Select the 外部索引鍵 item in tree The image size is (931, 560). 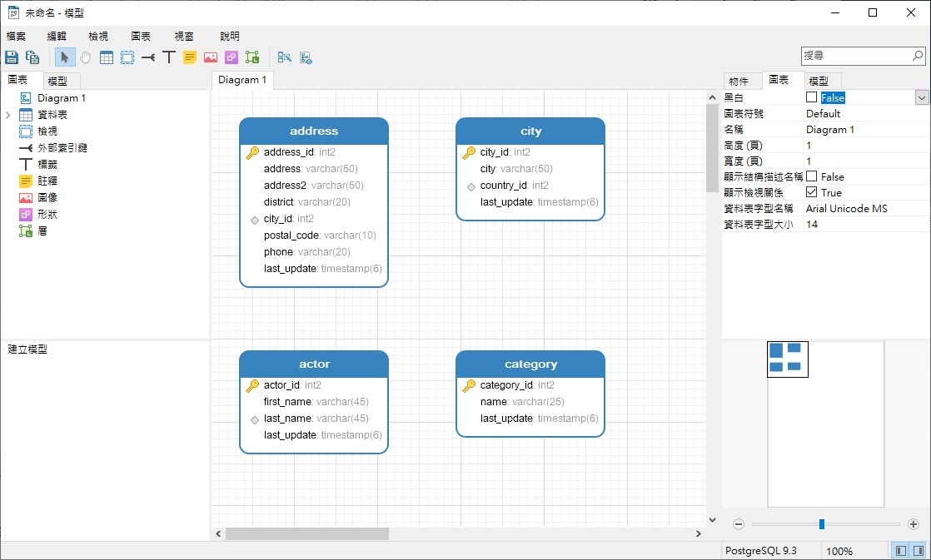pyautogui.click(x=62, y=148)
